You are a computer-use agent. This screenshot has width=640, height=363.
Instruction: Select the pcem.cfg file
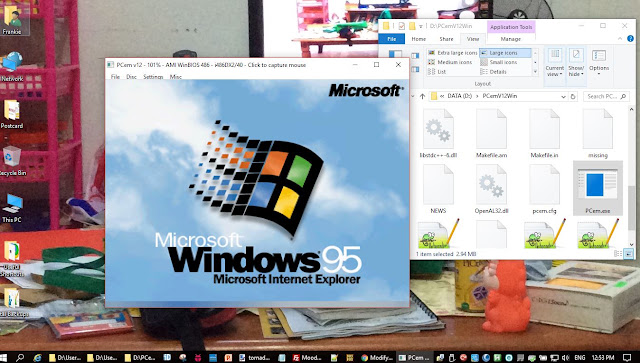[544, 189]
